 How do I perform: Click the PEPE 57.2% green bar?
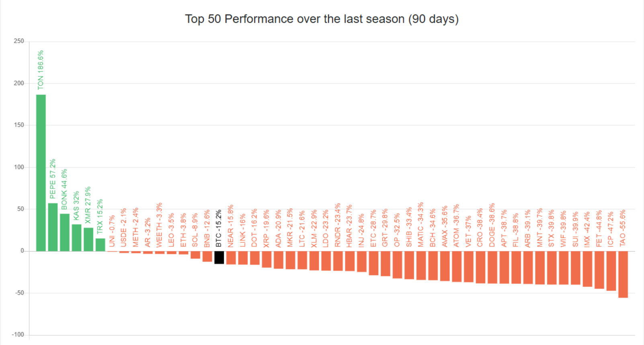click(x=53, y=227)
